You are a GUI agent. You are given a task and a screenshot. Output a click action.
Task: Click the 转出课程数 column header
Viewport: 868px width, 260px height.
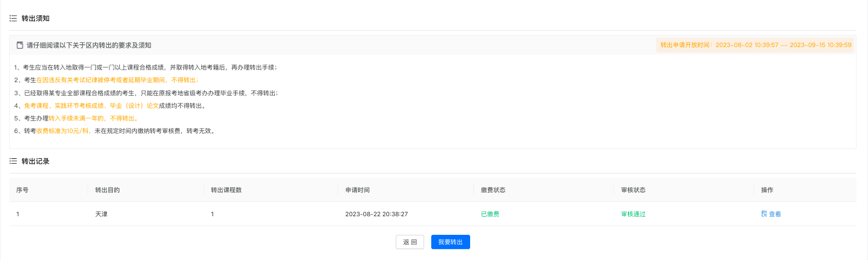tap(226, 190)
